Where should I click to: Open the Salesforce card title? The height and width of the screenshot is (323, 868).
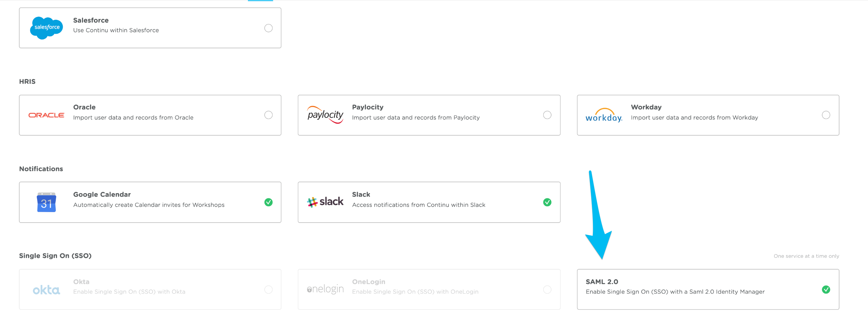coord(91,20)
